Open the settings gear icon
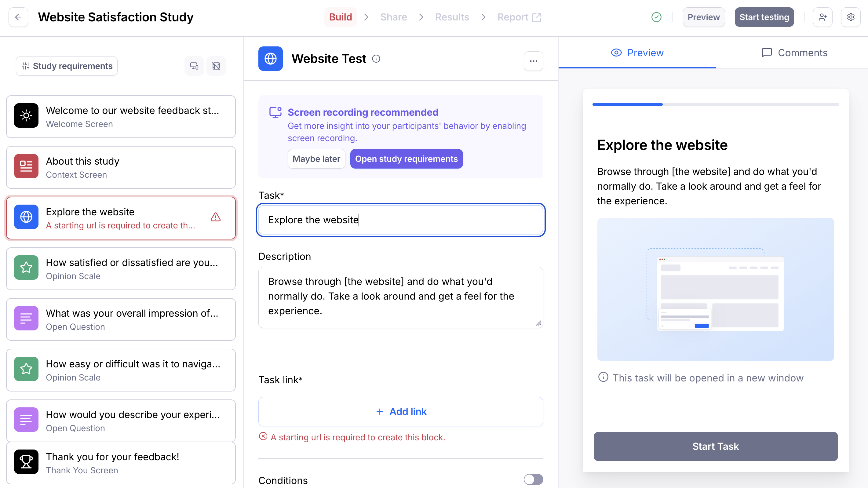 [x=851, y=17]
